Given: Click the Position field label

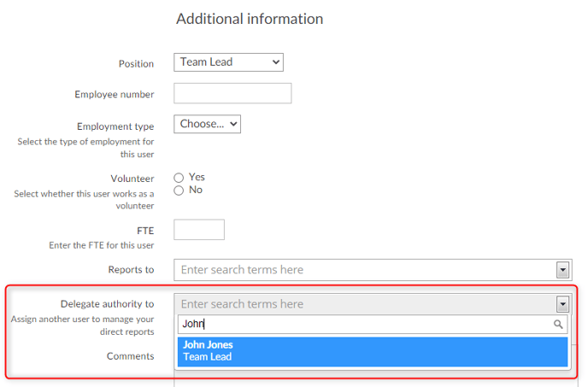Looking at the screenshot, I should [136, 64].
